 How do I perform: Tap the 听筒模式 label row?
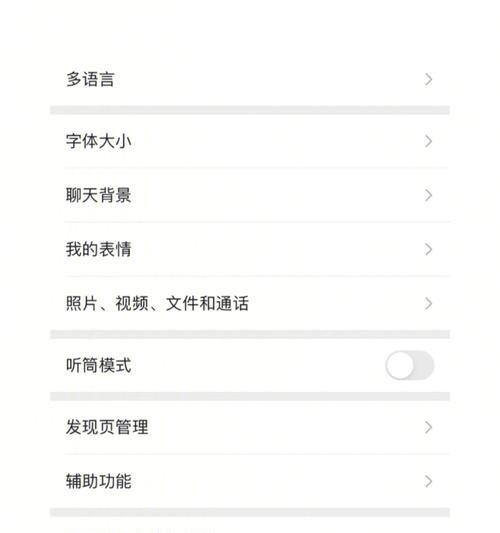point(250,365)
